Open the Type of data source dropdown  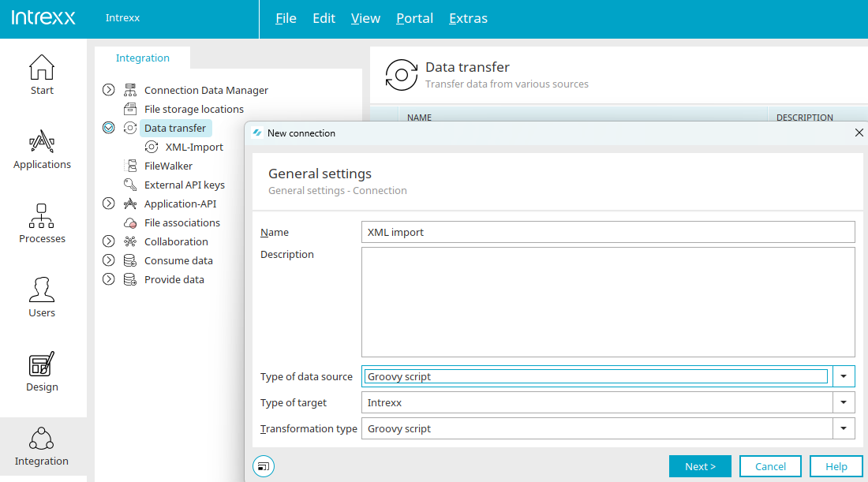point(844,376)
